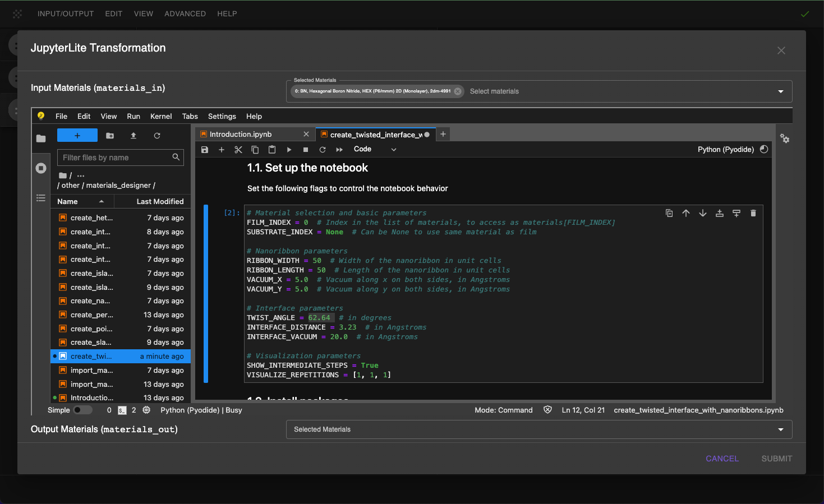Open the property inspector gear icon

[785, 138]
